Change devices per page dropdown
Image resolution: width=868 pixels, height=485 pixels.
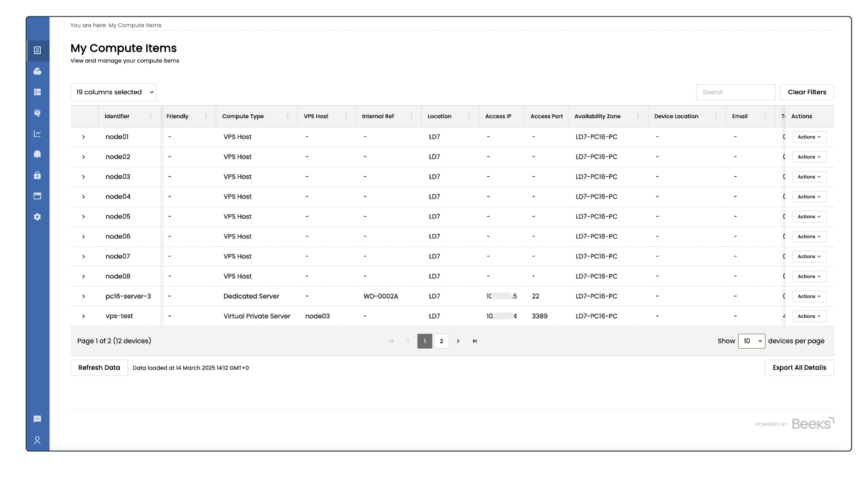(x=751, y=341)
